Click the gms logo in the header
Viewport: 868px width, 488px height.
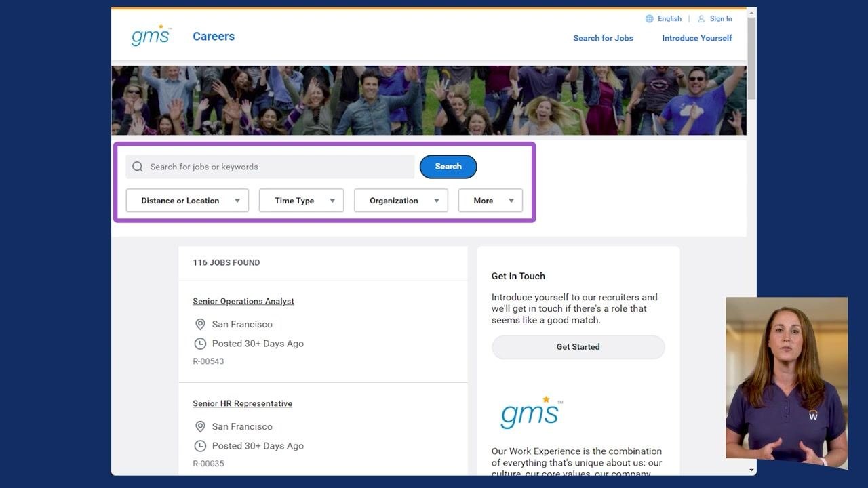[x=151, y=35]
